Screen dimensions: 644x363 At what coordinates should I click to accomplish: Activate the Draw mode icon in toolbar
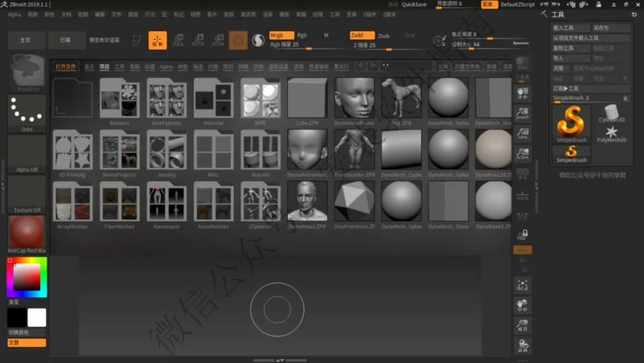pyautogui.click(x=157, y=40)
